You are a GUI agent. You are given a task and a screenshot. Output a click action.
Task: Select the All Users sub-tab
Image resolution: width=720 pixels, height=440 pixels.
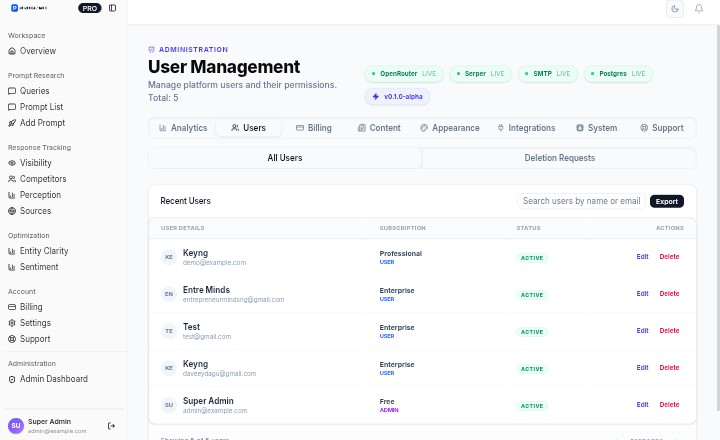(x=285, y=158)
